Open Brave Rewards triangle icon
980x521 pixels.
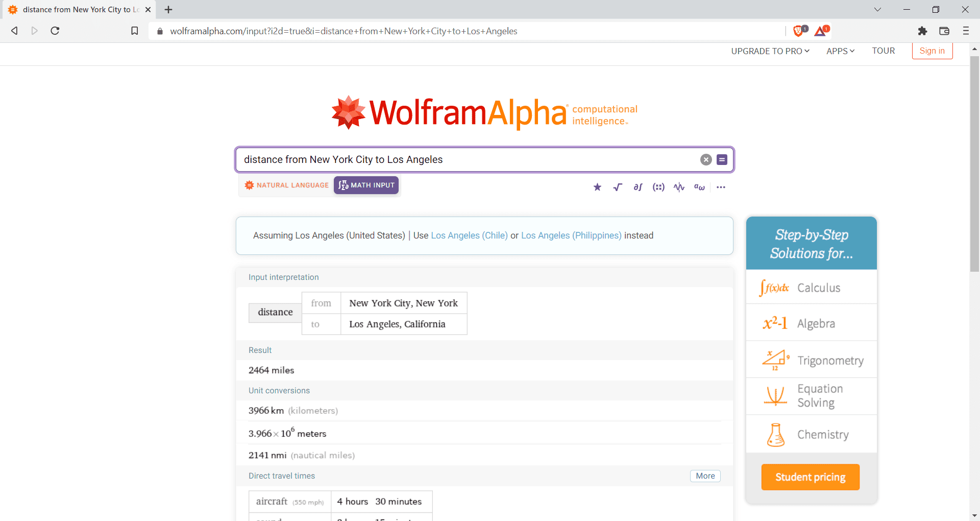(821, 31)
